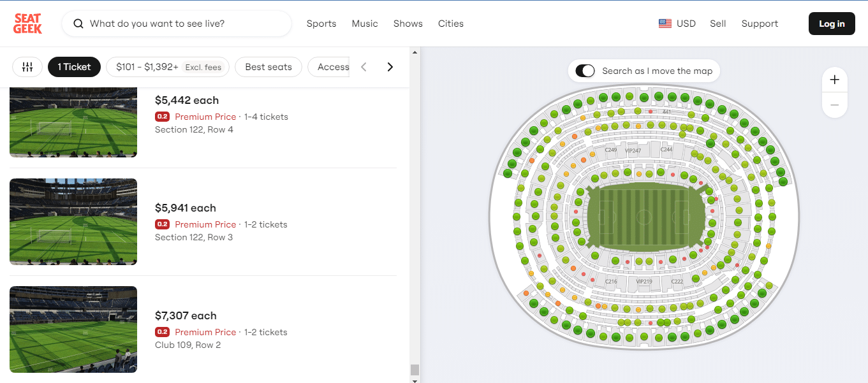The height and width of the screenshot is (383, 868).
Task: Open the USD currency selector
Action: pos(686,24)
